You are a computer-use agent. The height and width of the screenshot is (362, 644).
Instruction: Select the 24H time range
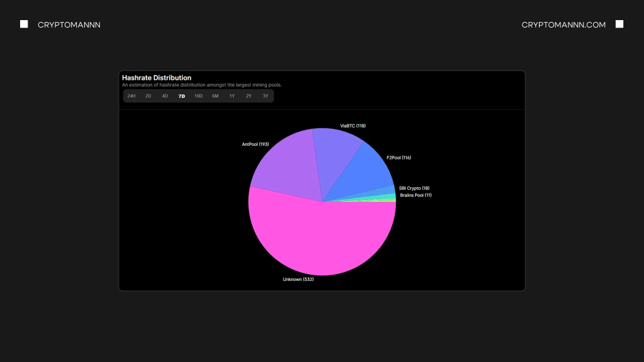click(x=131, y=96)
